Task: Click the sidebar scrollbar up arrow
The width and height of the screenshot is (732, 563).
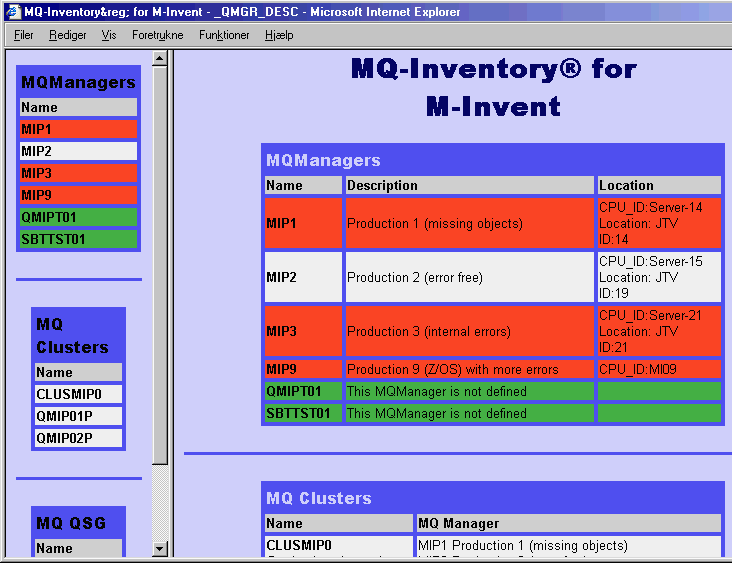Action: [x=160, y=59]
